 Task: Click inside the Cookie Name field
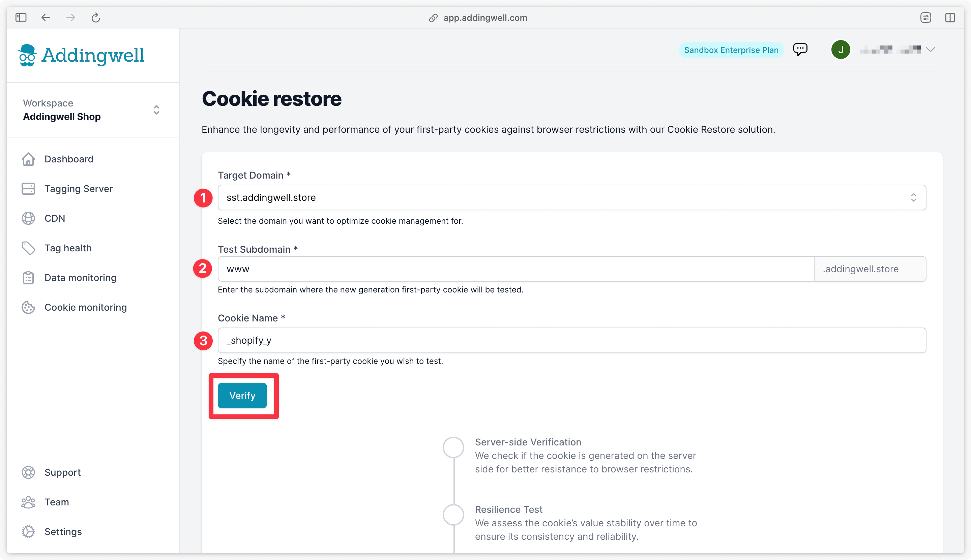pyautogui.click(x=571, y=340)
